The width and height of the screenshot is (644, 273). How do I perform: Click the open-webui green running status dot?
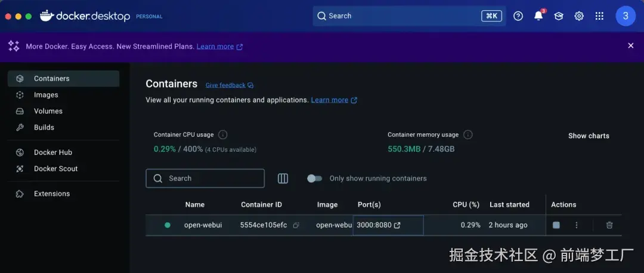pos(168,225)
